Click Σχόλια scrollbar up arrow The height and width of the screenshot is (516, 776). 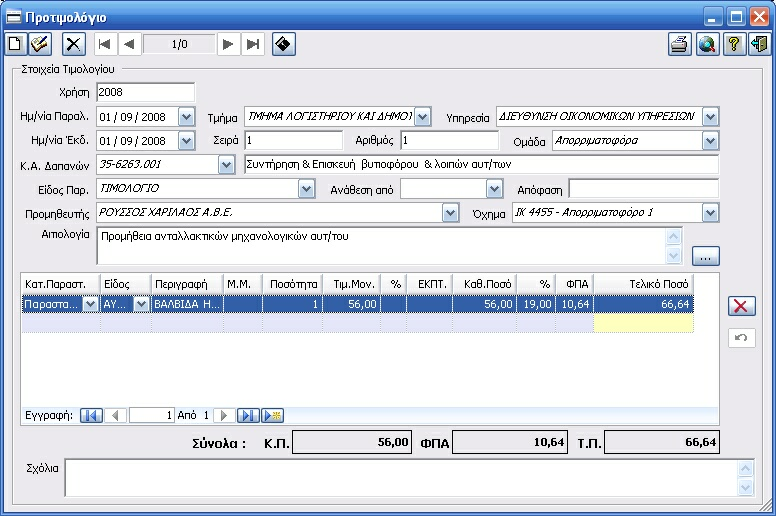746,469
